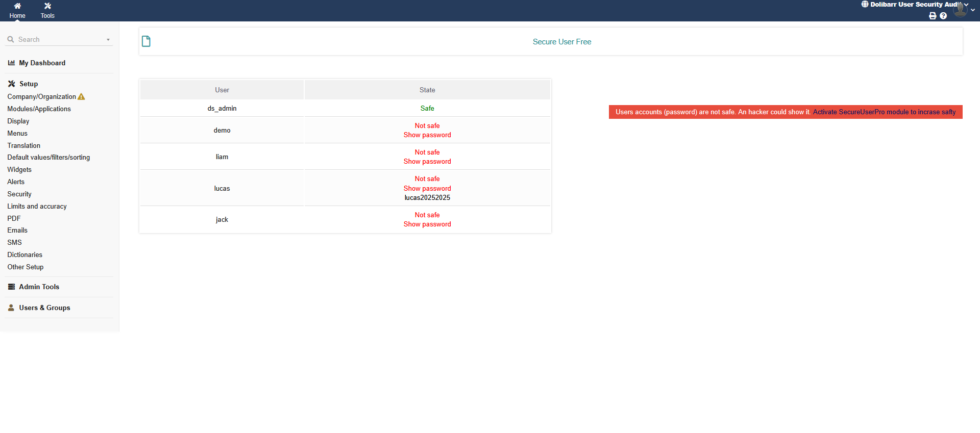Viewport: 980px width, 433px height.
Task: Click the Home icon in top bar
Action: pyautogui.click(x=17, y=6)
